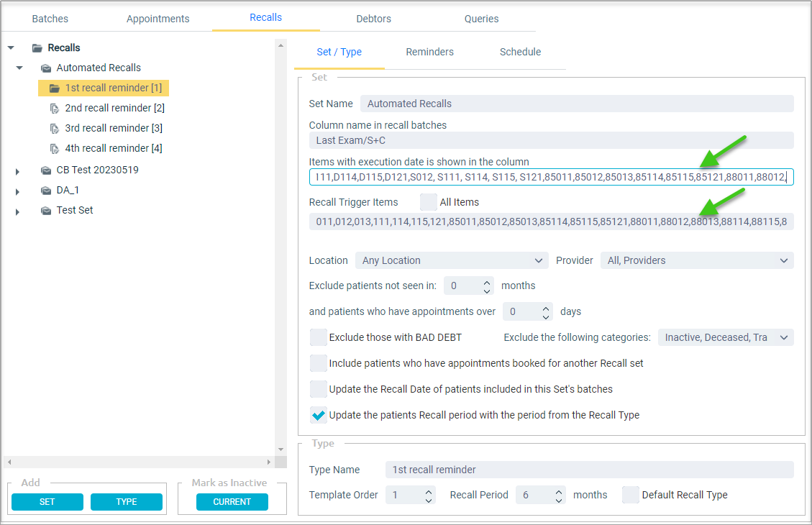The image size is (812, 525).
Task: Click the 3rd recall reminder type icon
Action: [55, 129]
